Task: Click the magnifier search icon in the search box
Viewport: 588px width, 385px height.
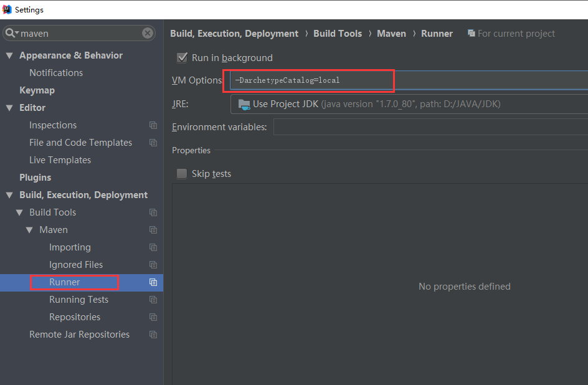Action: click(11, 33)
